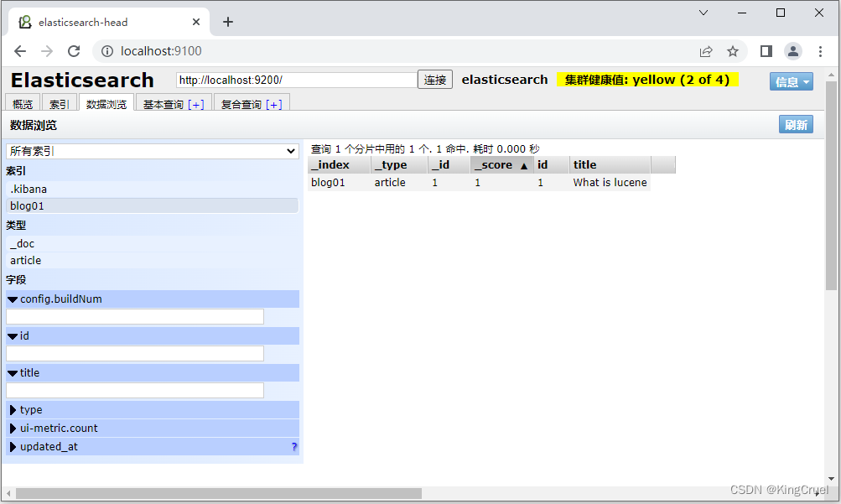Select the article type in sidebar

(x=153, y=260)
